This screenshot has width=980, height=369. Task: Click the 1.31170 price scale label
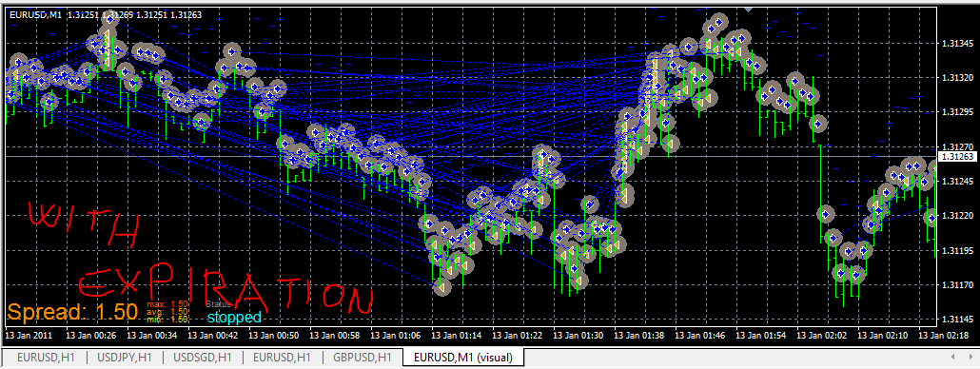pos(956,285)
